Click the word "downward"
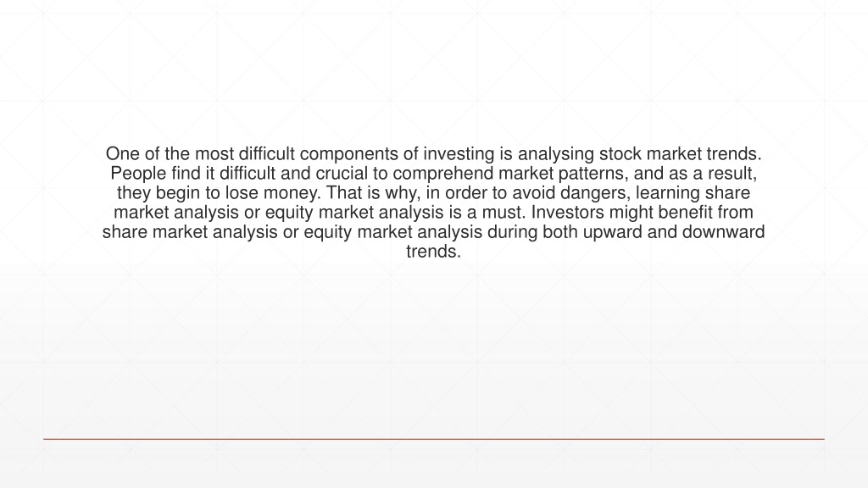The height and width of the screenshot is (488, 868). pos(724,232)
